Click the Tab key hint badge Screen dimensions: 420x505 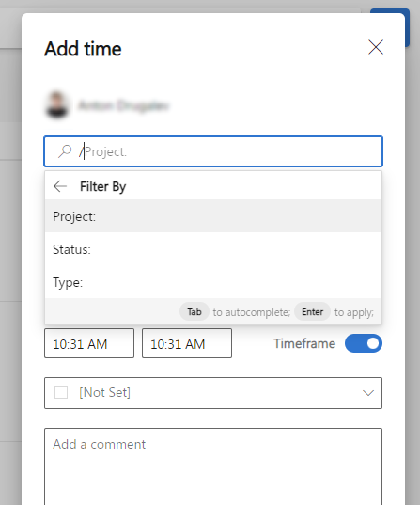click(194, 312)
